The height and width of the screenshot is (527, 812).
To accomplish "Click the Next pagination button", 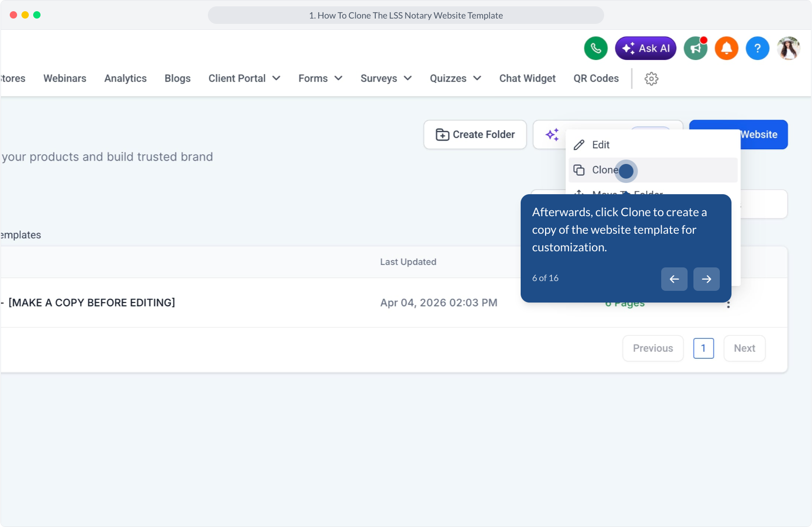I will (745, 348).
